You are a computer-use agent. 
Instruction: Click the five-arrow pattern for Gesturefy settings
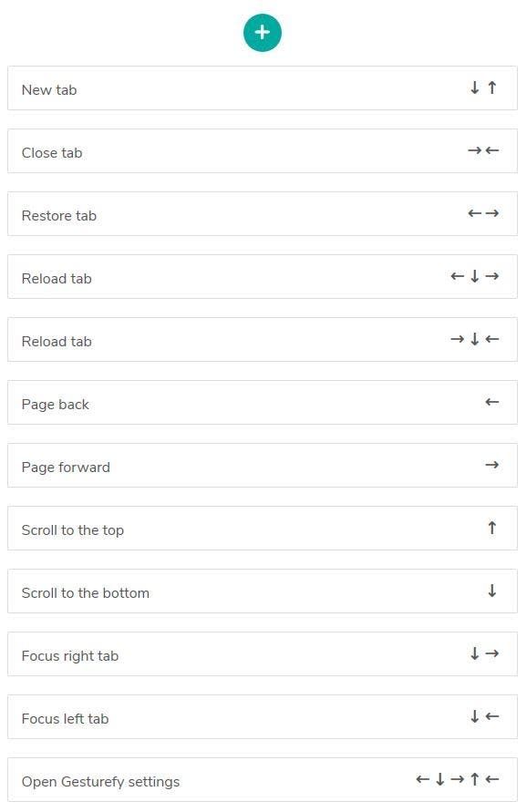coord(458,779)
